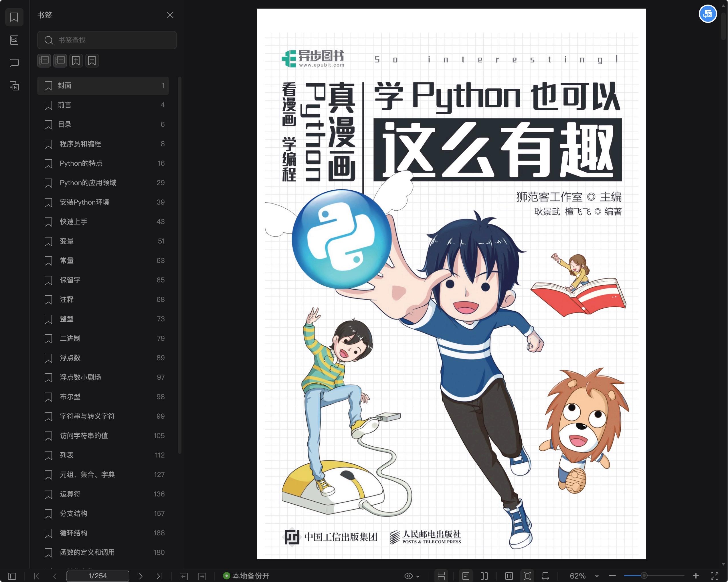Open the 目录 bookmark
The width and height of the screenshot is (728, 582).
point(103,124)
